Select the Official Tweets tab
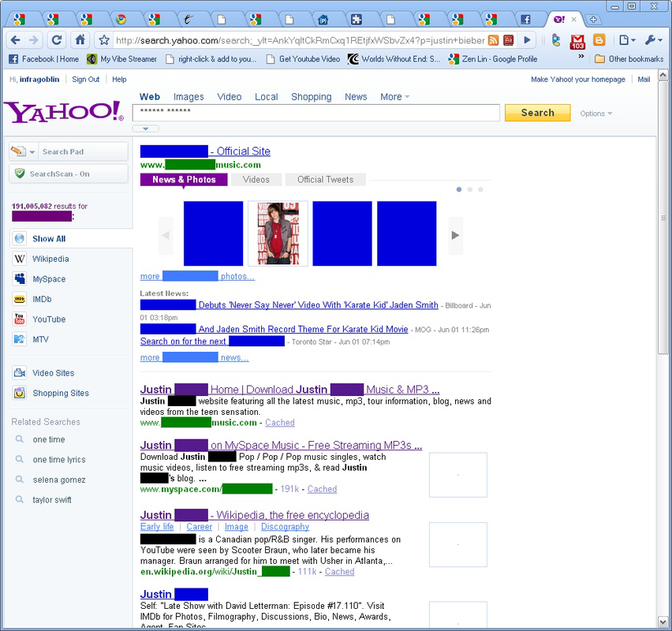 [x=325, y=180]
